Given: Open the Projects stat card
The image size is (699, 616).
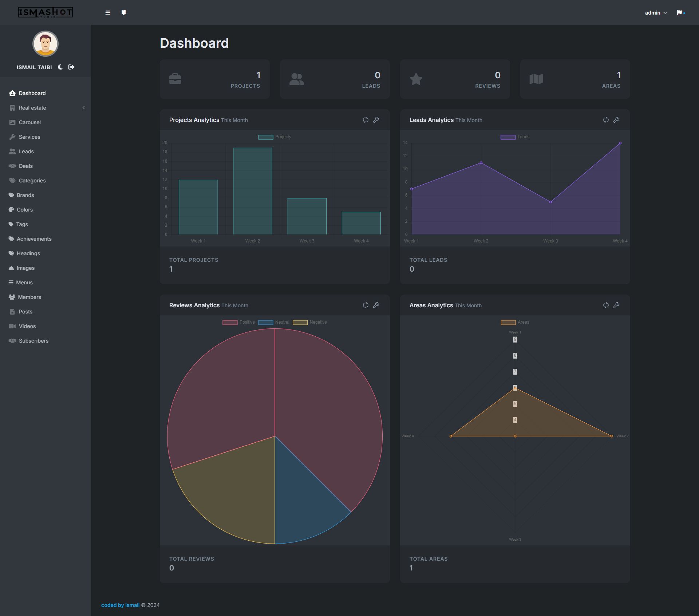Looking at the screenshot, I should coord(214,79).
